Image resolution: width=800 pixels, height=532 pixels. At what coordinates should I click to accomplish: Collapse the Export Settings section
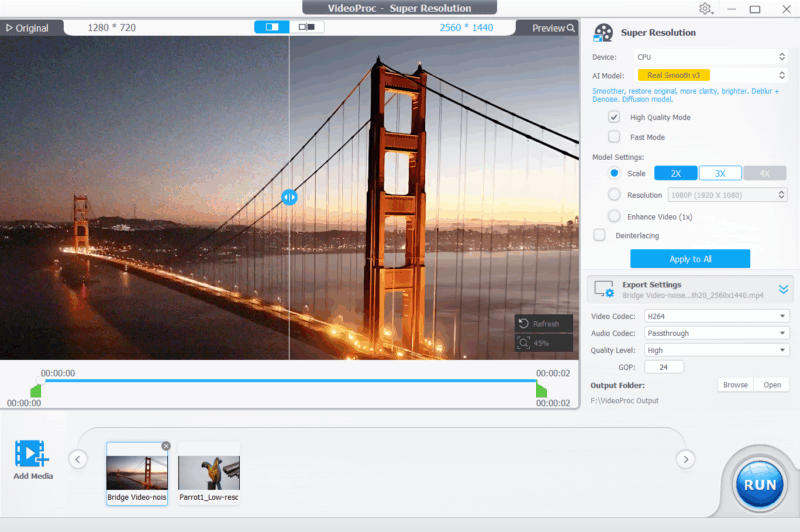(783, 289)
